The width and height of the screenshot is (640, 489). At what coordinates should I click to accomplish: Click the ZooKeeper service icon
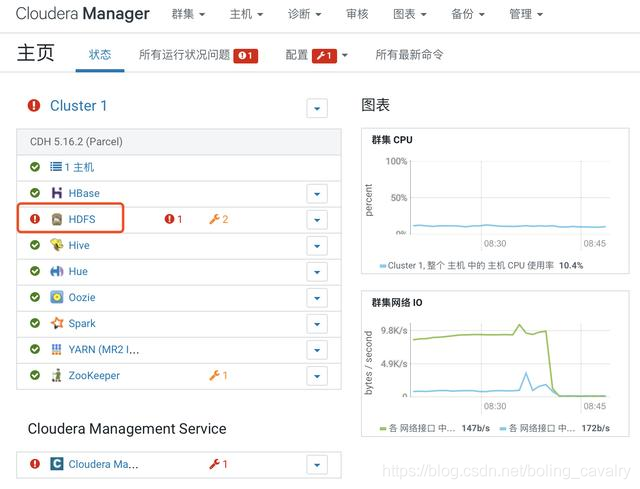click(57, 375)
